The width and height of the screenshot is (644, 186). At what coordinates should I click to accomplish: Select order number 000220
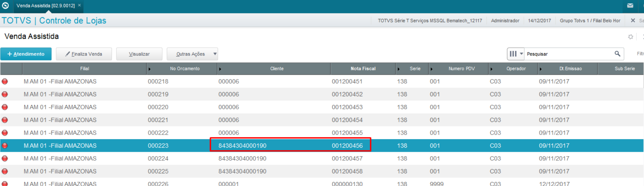(158, 107)
